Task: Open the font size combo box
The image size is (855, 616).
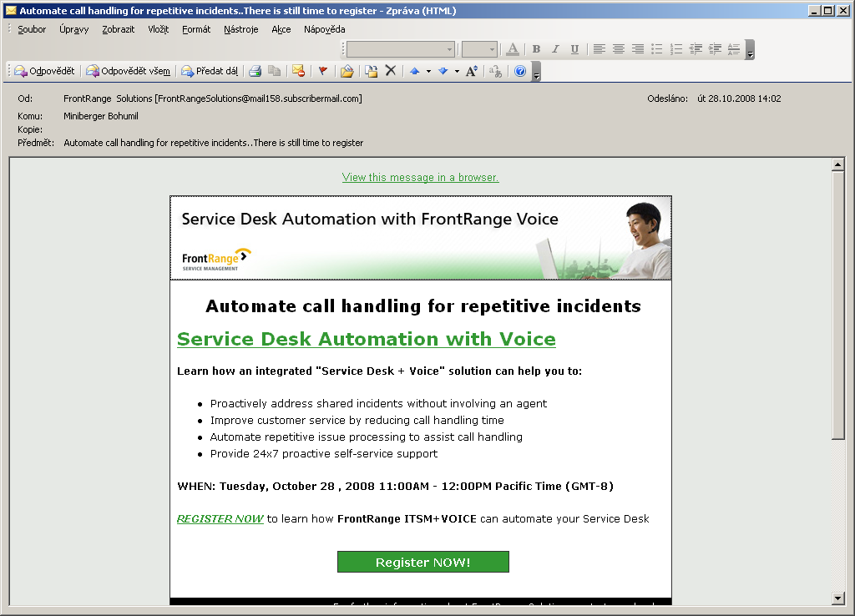Action: [479, 49]
